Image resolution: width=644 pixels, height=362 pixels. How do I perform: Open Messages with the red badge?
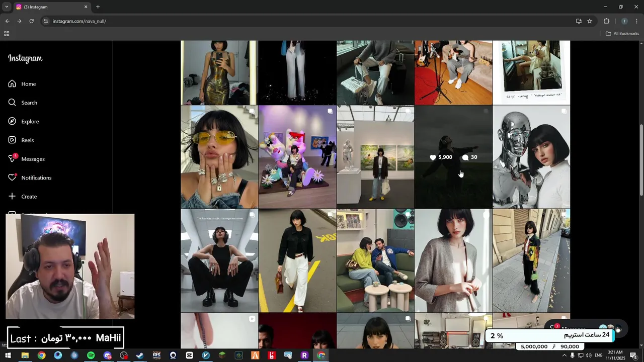click(x=27, y=159)
